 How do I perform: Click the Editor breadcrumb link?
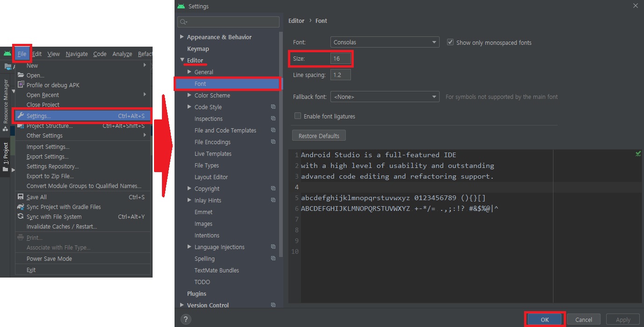[296, 21]
